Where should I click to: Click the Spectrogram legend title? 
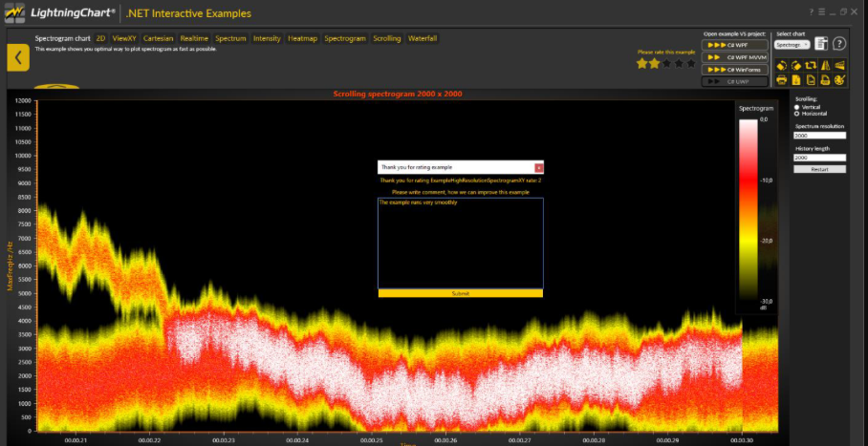[x=756, y=109]
